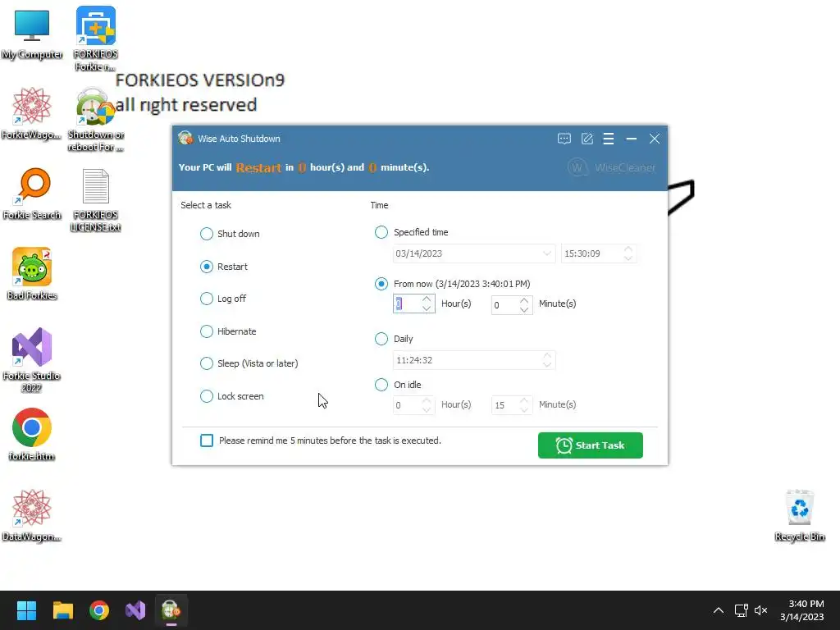Choose the From now radio button

(381, 283)
